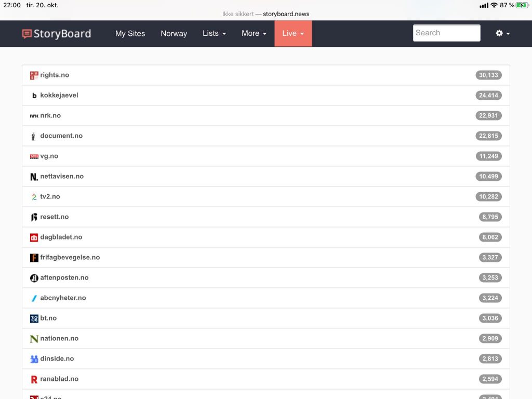Click the 30,133 count badge
The image size is (532, 399).
[x=488, y=75]
